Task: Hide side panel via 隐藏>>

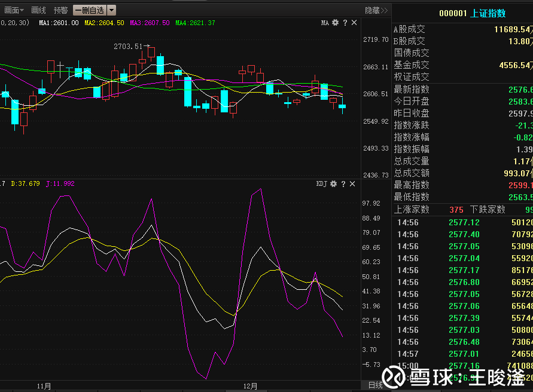Action: point(376,11)
